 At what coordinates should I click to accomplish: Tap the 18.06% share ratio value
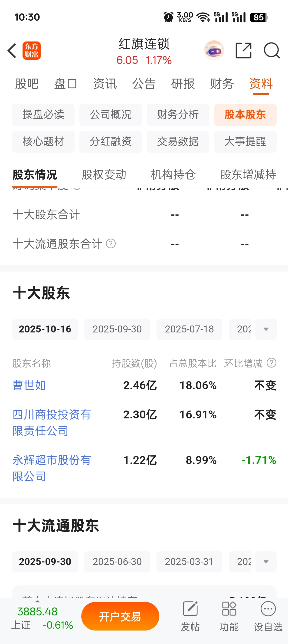[x=198, y=385]
